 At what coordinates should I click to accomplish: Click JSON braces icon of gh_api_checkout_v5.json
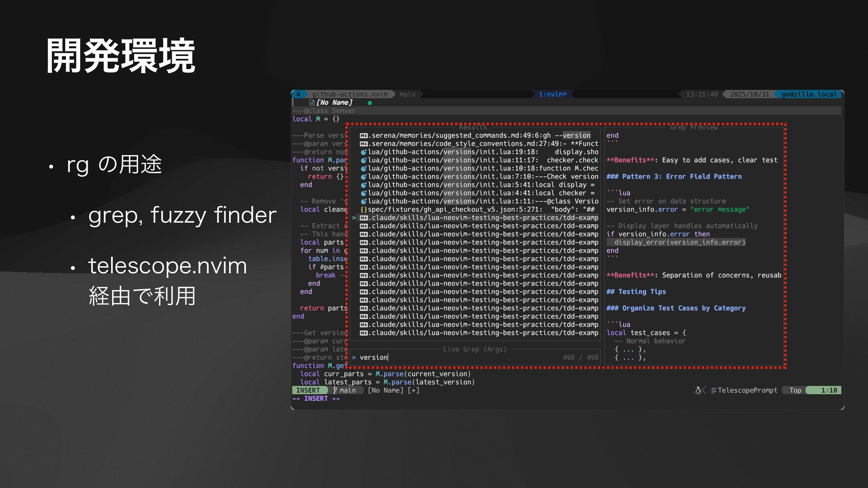[x=363, y=210]
